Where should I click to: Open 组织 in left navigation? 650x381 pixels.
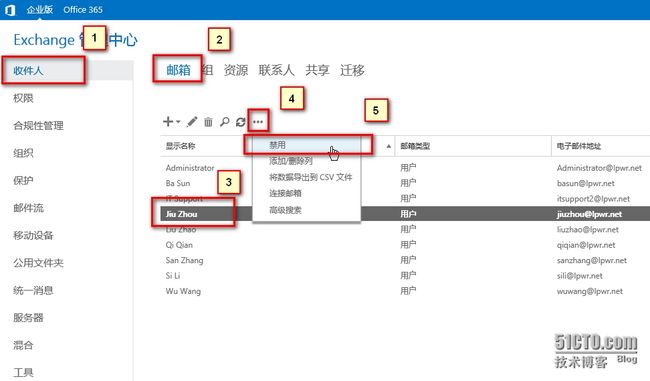pyautogui.click(x=23, y=153)
